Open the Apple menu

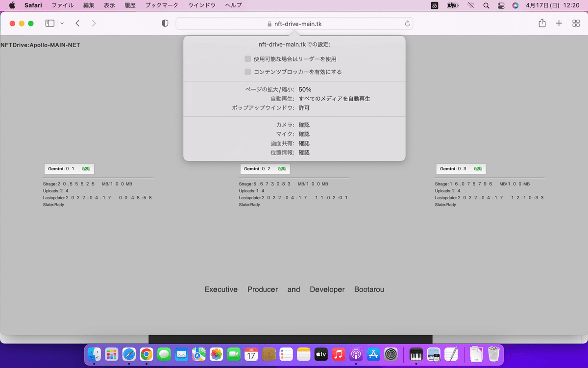pos(12,5)
